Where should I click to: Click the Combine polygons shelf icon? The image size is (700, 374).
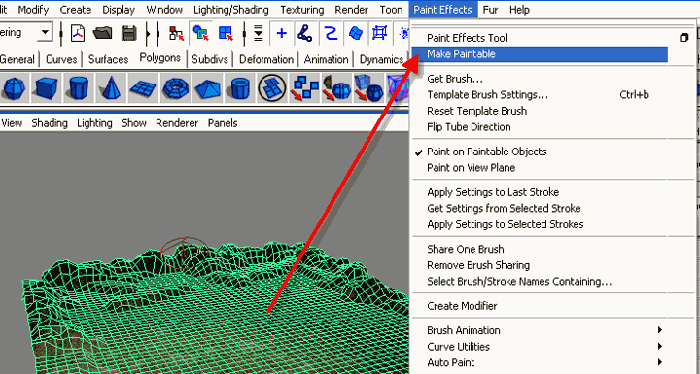coord(272,88)
